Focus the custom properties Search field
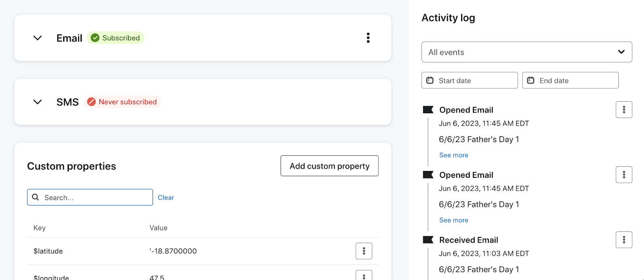 click(x=90, y=197)
